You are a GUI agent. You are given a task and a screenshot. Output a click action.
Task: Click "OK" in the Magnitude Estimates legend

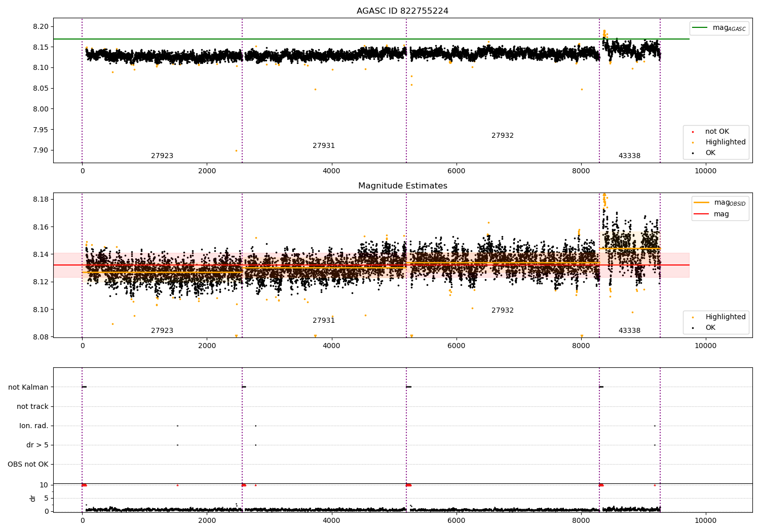710,327
